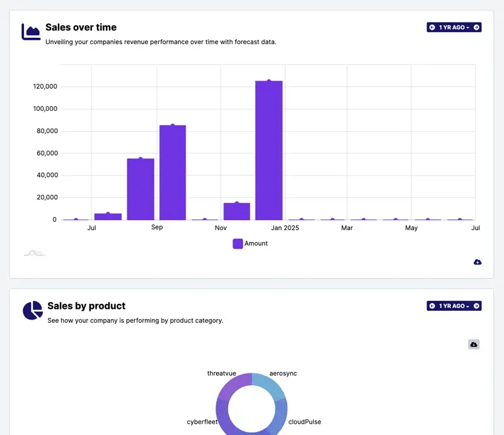Click the small distribution curve icon below the chart
The height and width of the screenshot is (435, 504).
click(x=35, y=253)
